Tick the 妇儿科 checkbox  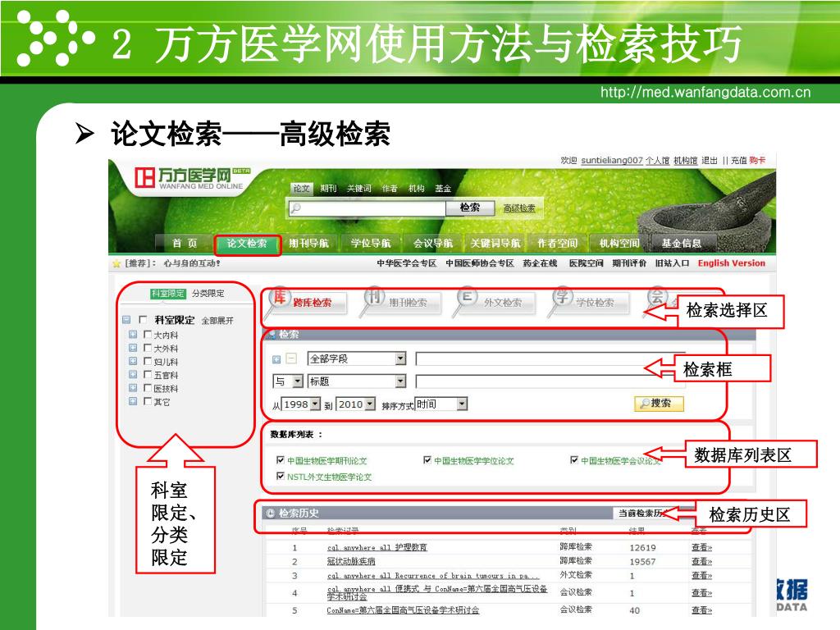pyautogui.click(x=148, y=361)
